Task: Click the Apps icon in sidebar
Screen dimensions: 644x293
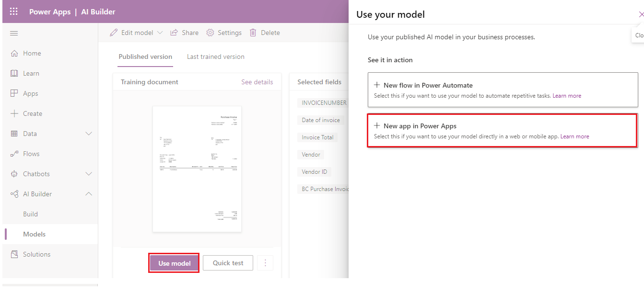Action: pos(14,93)
